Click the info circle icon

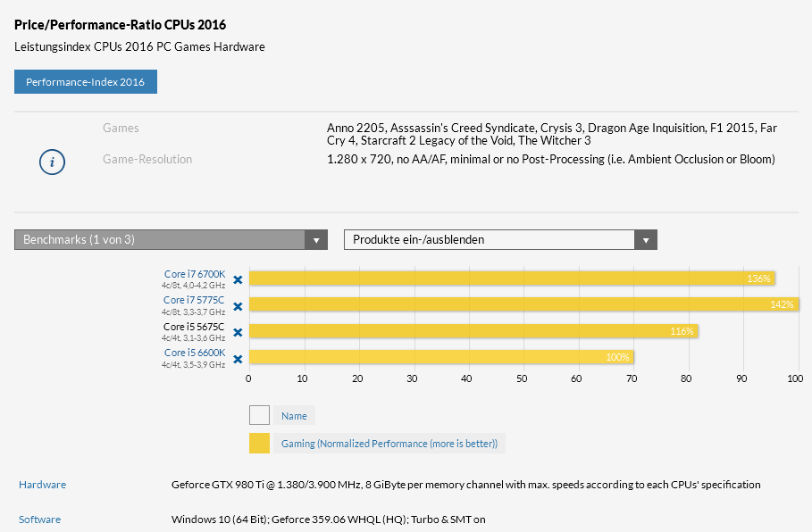click(x=53, y=162)
